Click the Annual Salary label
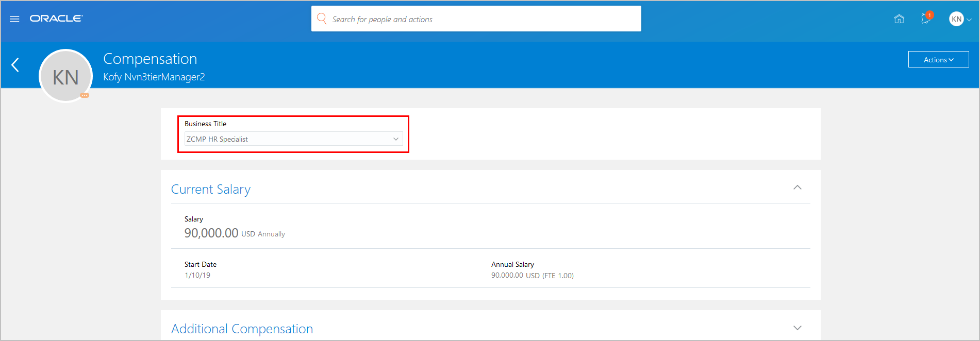This screenshot has height=341, width=980. click(512, 264)
